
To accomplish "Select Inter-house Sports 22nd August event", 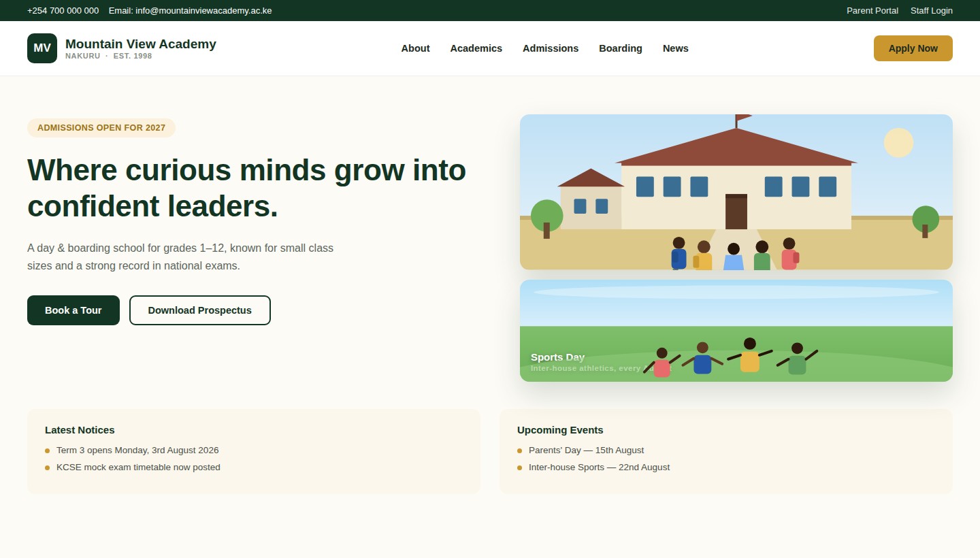I will [599, 467].
